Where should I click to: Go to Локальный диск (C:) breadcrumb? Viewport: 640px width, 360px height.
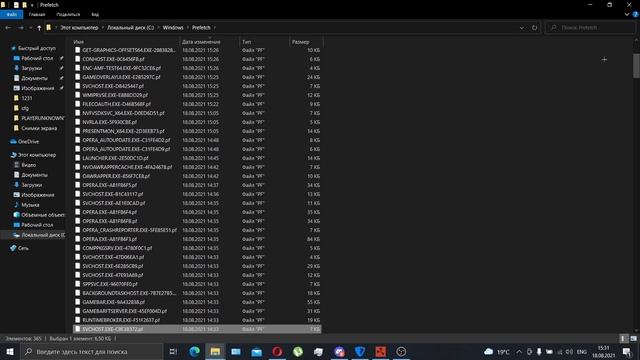click(131, 28)
